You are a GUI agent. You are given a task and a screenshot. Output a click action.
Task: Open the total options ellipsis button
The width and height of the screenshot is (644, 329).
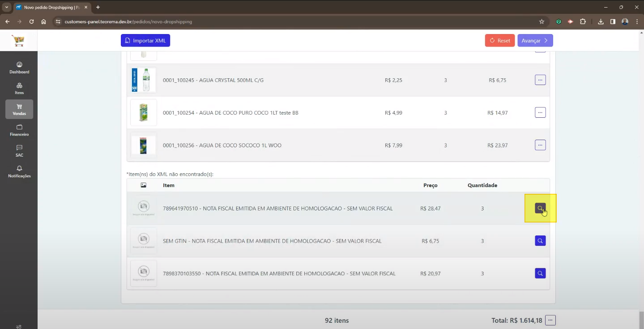click(x=550, y=320)
